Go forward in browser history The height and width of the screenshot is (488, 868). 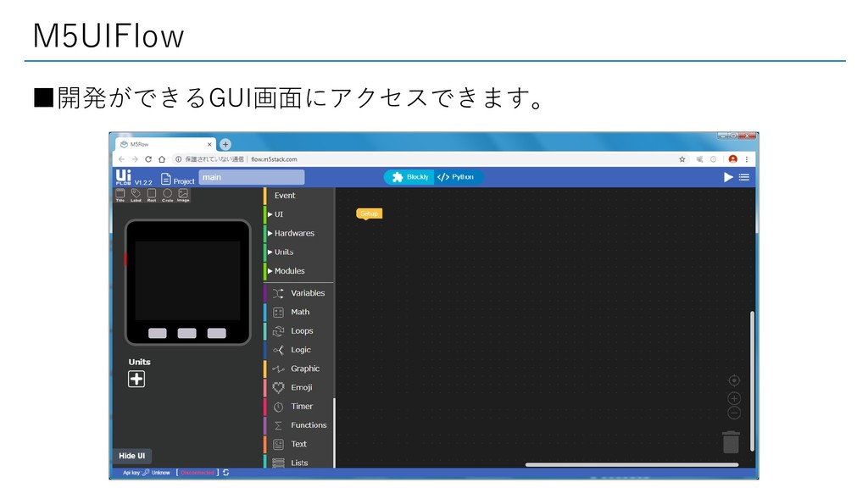(135, 158)
